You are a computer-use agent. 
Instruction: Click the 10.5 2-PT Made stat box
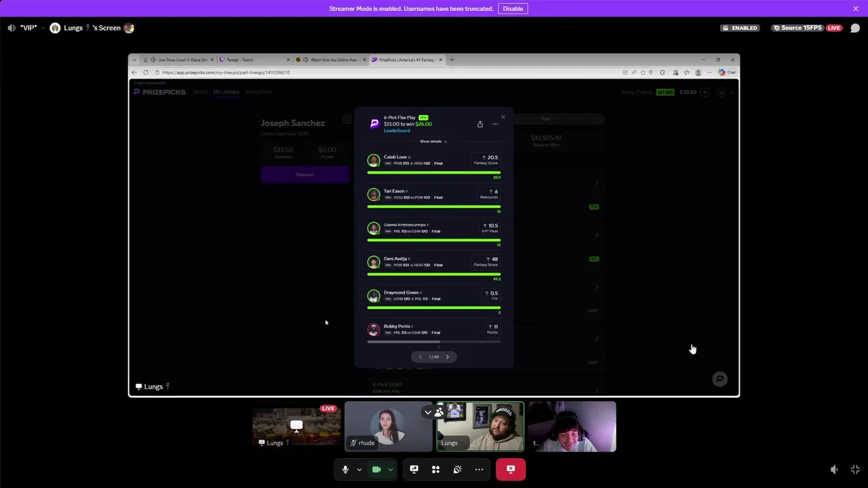(490, 228)
